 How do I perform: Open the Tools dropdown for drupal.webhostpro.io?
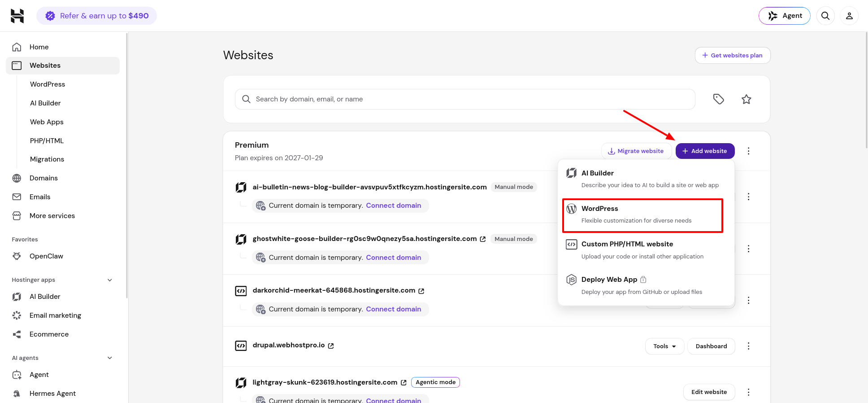[664, 346]
